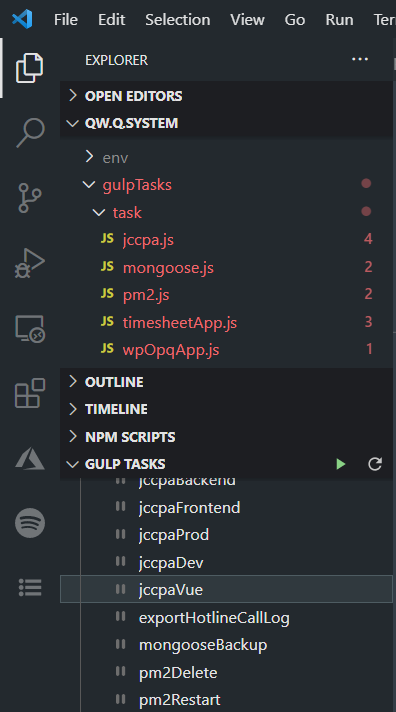396x712 pixels.
Task: Open the Run menu
Action: (339, 20)
